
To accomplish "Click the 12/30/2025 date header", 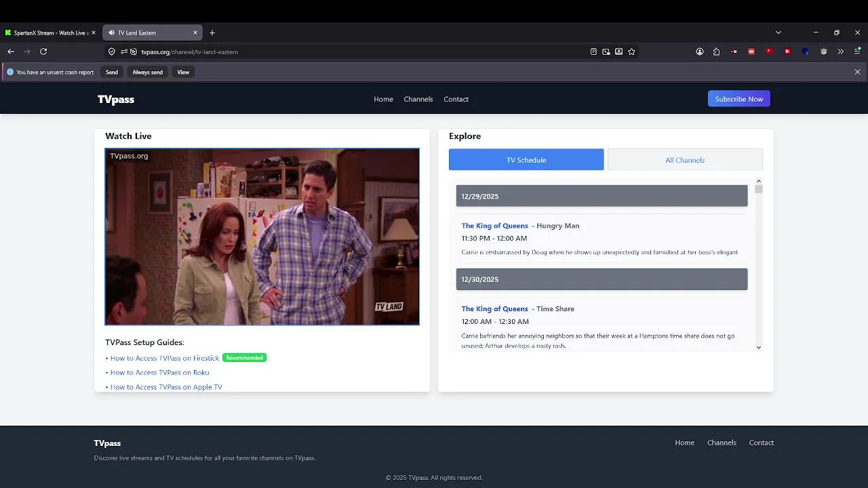I will coord(601,279).
